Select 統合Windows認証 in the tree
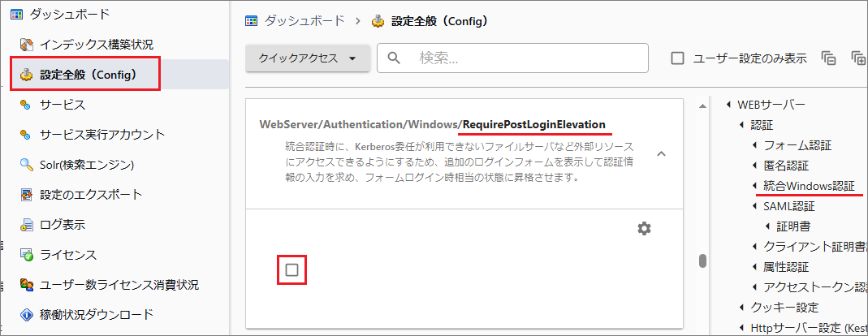Screen dimensions: 868x336 [809, 187]
